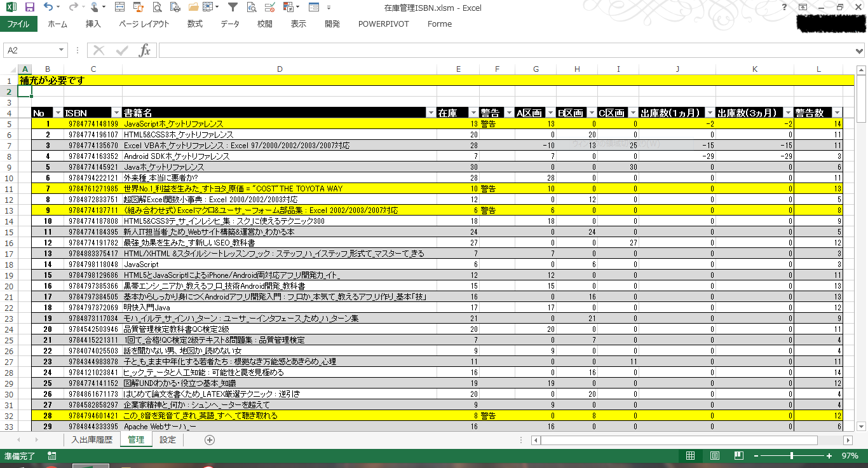Open the 在庫 column filter dropdown
Image resolution: width=868 pixels, height=468 pixels.
tap(472, 113)
